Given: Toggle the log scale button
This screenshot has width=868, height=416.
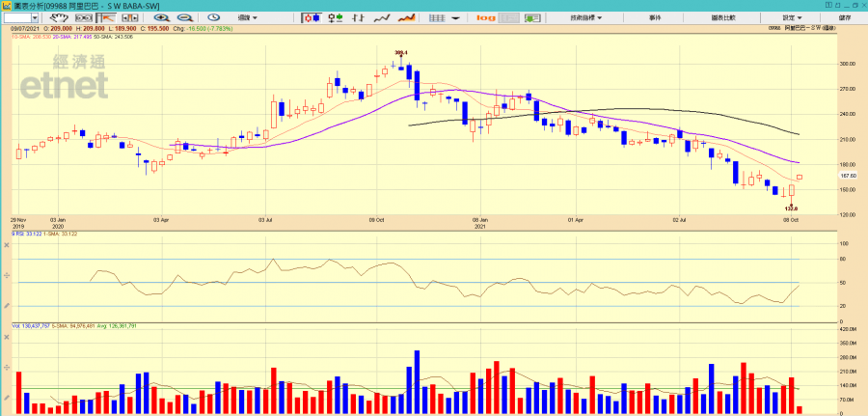Looking at the screenshot, I should (x=485, y=17).
